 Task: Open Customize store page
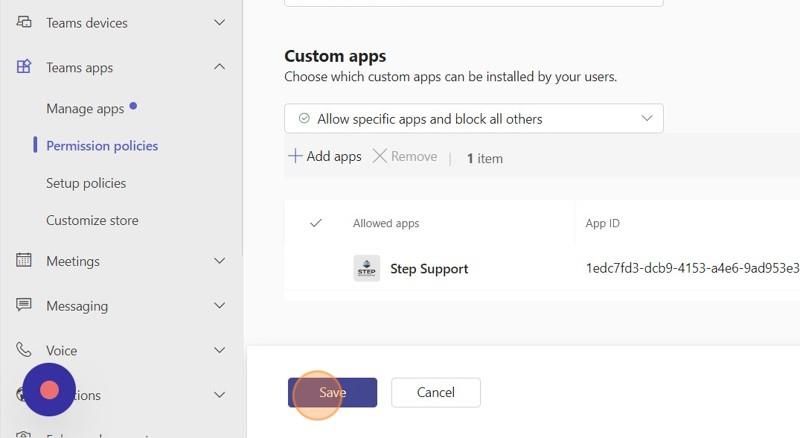92,221
